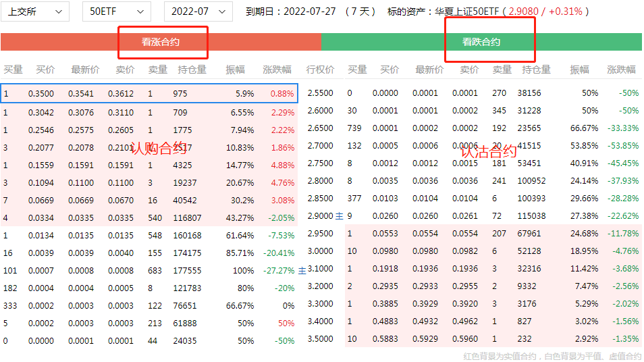Select the highlighted call row priced 0.3541
644x362 pixels.
[x=149, y=94]
